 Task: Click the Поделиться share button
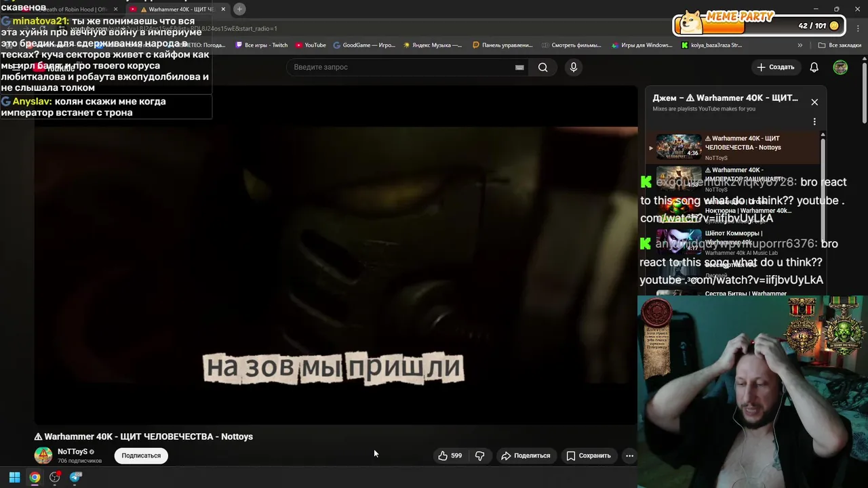[x=526, y=455]
